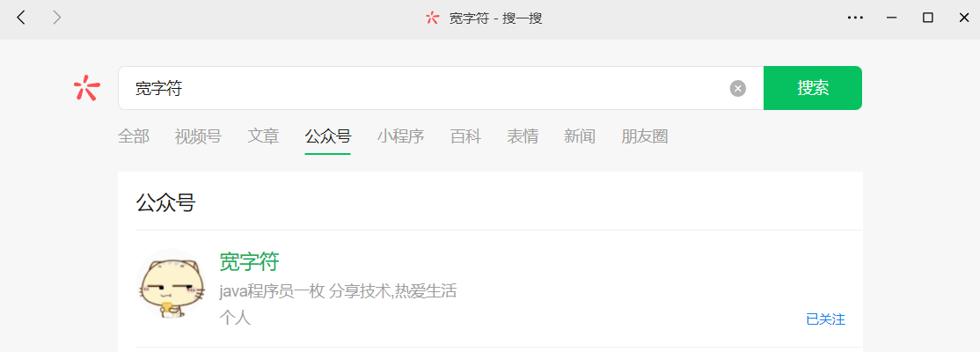980x352 pixels.
Task: Open the cat avatar of 宽字符 account
Action: 170,284
